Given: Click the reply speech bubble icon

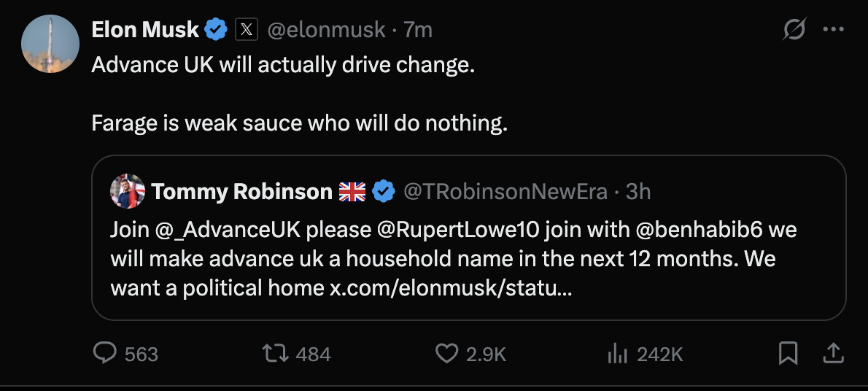Looking at the screenshot, I should tap(106, 354).
